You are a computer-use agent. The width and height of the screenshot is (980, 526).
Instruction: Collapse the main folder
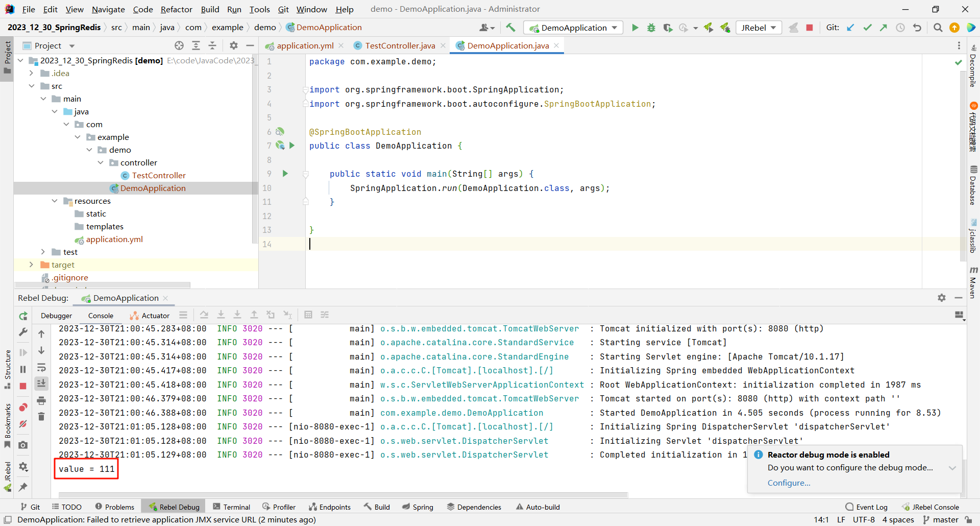point(43,99)
